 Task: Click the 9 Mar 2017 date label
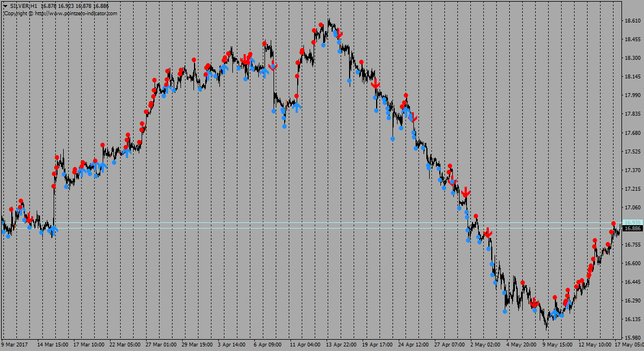(x=15, y=345)
